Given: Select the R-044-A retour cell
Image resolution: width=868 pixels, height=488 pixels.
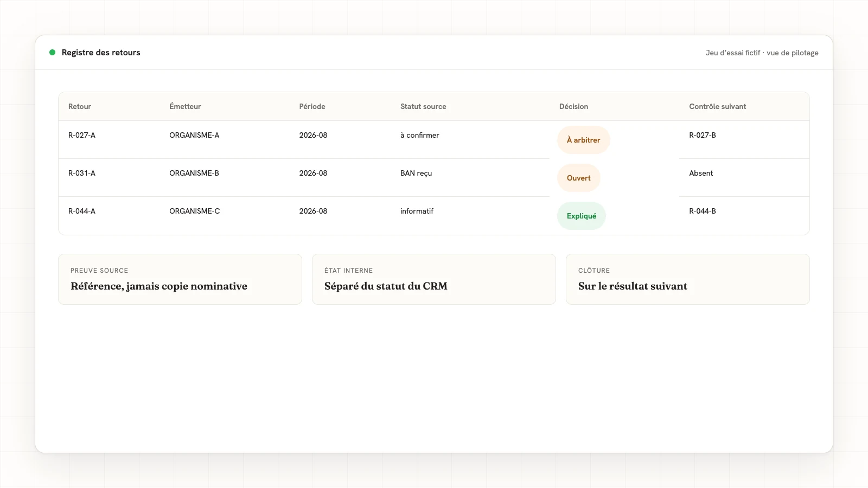Looking at the screenshot, I should pos(82,211).
